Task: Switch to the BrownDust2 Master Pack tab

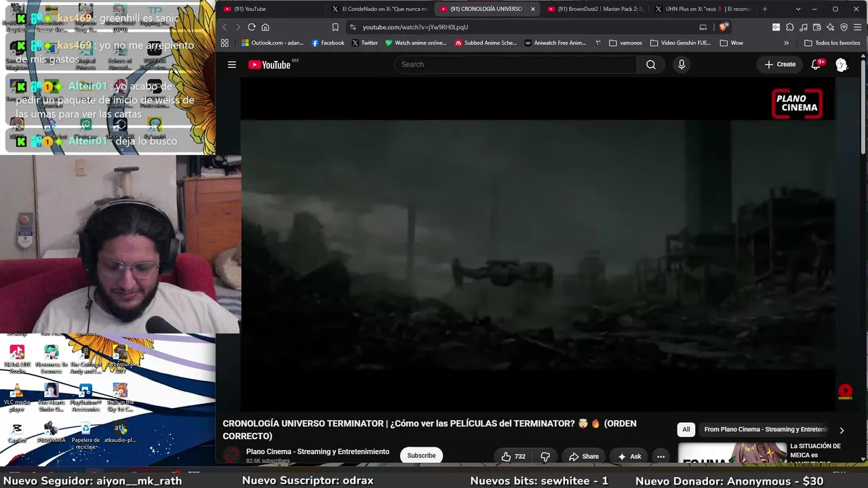Action: 597,9
